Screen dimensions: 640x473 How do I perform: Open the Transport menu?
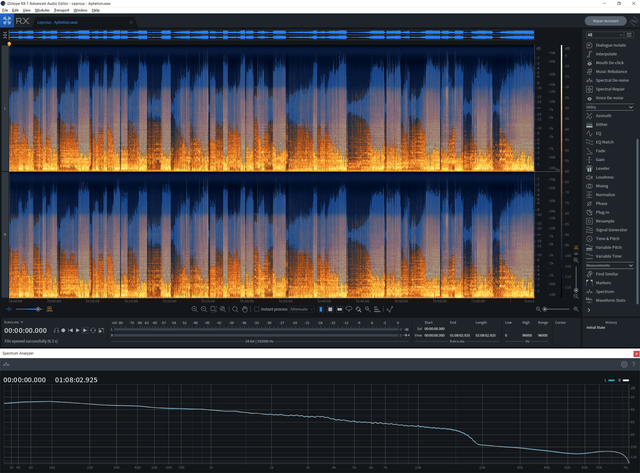pos(62,10)
